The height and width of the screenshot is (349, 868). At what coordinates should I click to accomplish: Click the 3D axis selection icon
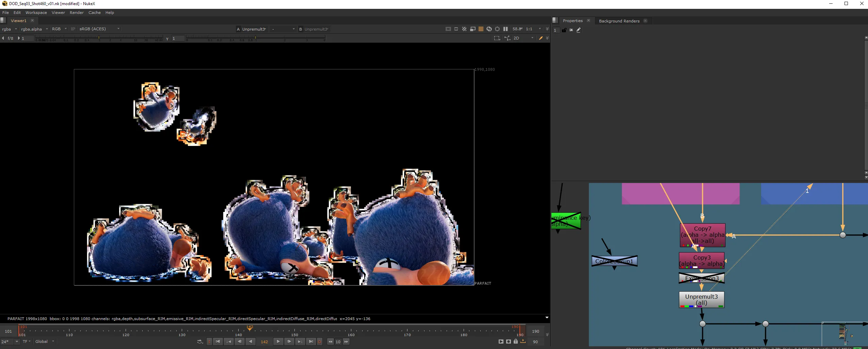point(508,38)
